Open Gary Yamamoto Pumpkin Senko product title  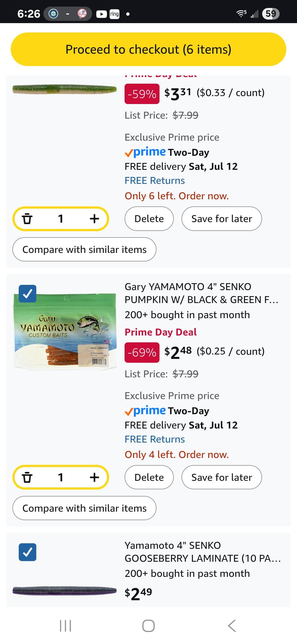point(202,293)
